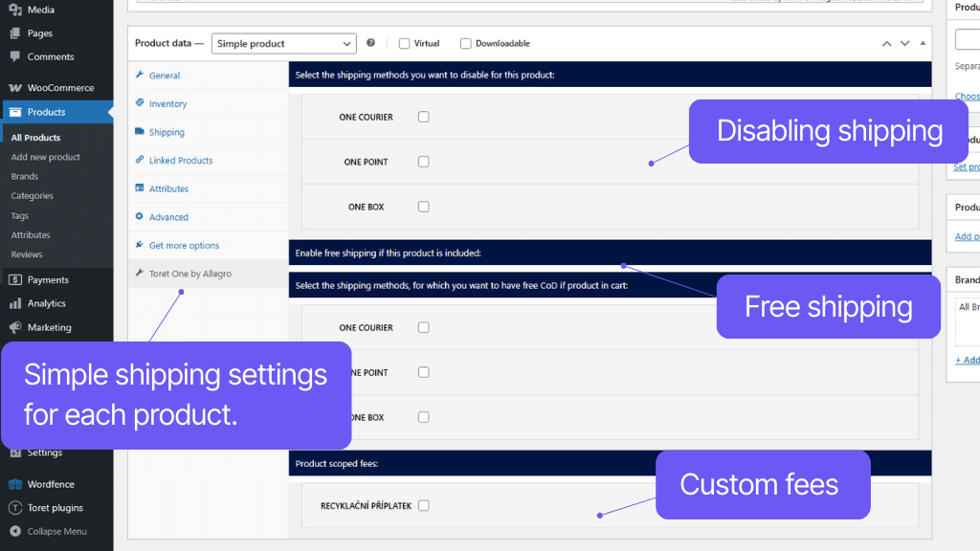Open the Comments menu item
Screen dimensions: 980x551
(56, 56)
